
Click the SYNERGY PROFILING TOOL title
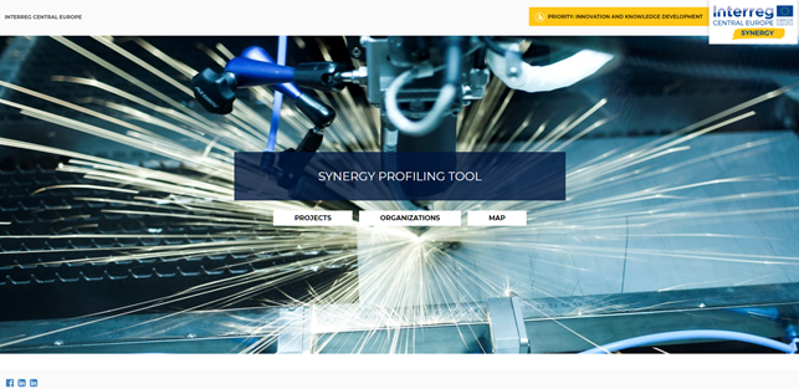click(x=400, y=176)
